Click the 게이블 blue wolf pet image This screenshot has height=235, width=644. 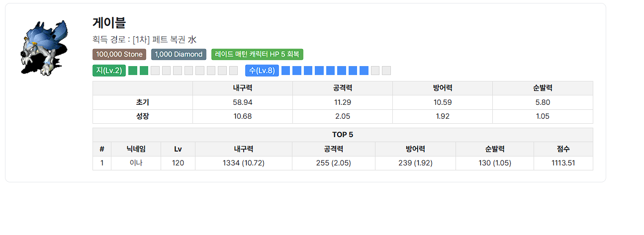click(x=44, y=48)
